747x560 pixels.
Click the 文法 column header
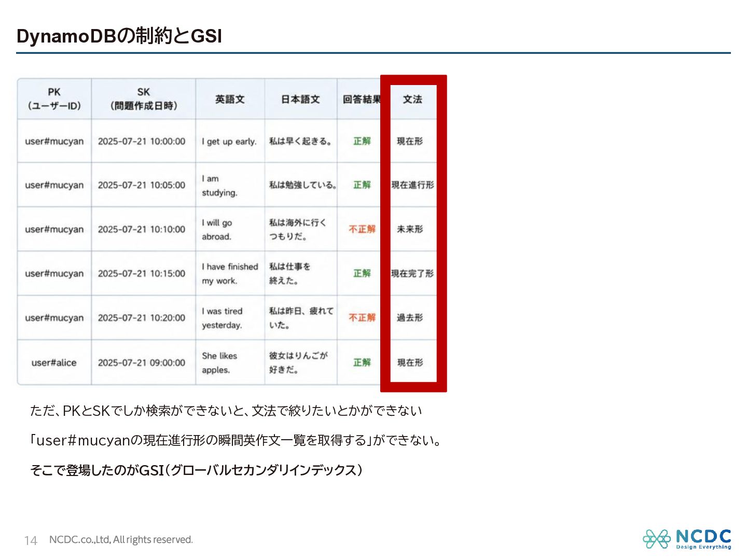coord(413,99)
